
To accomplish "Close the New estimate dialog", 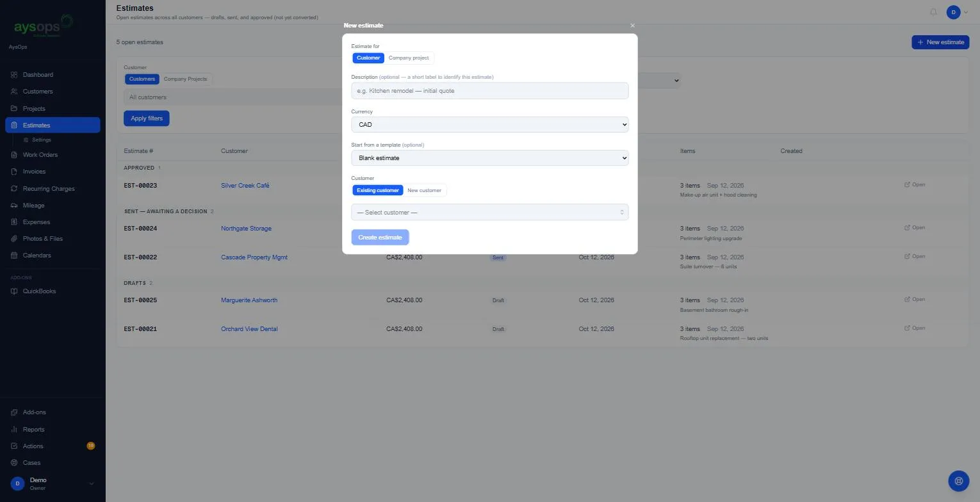I will (632, 26).
